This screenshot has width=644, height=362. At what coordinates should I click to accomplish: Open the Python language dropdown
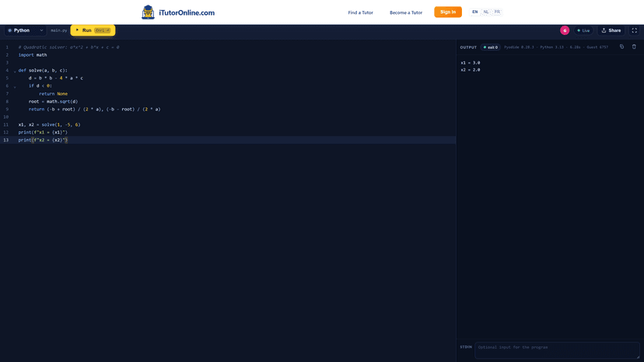(25, 30)
